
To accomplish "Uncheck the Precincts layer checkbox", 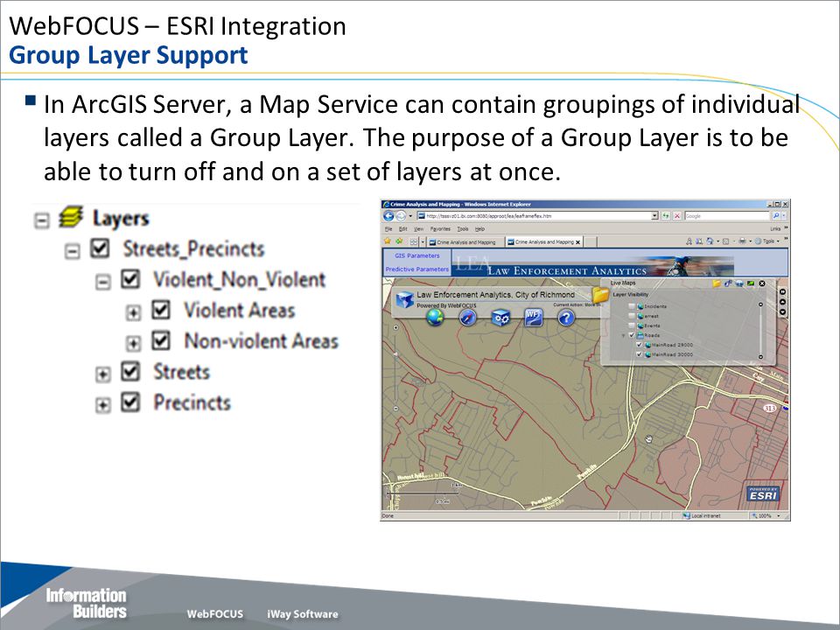I will [130, 402].
